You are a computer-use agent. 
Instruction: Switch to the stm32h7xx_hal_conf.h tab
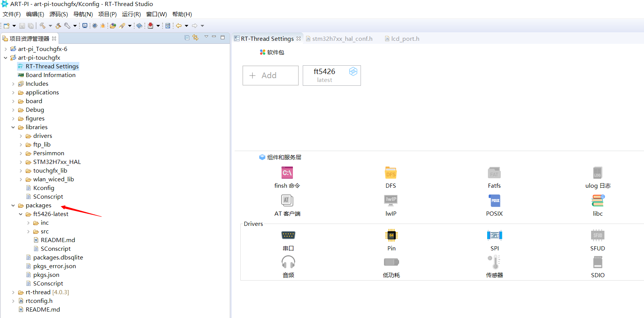tap(339, 39)
